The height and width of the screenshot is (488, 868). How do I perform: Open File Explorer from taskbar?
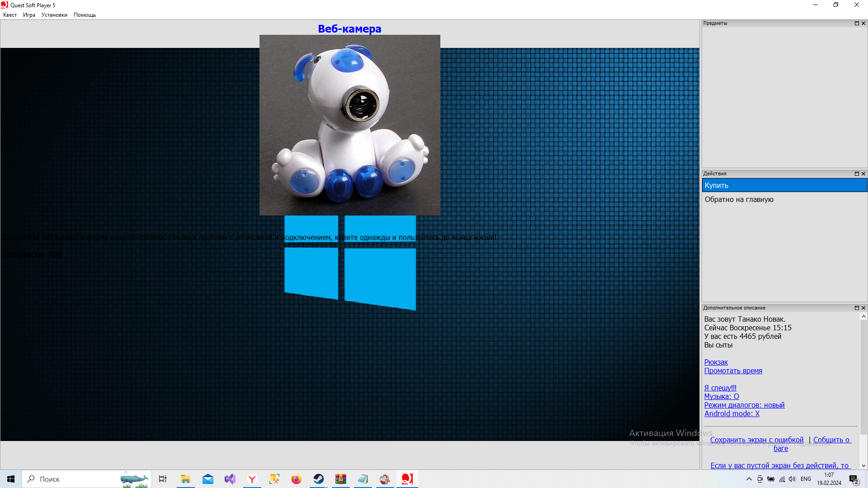185,479
